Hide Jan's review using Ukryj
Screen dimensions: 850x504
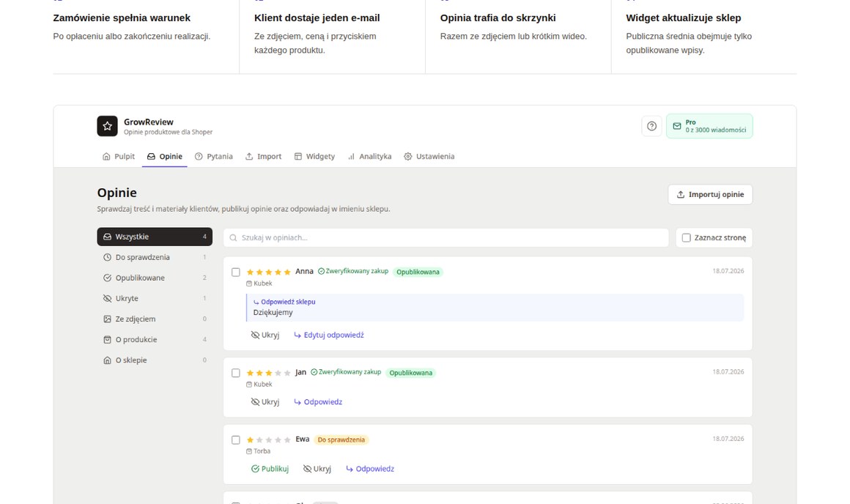(265, 401)
